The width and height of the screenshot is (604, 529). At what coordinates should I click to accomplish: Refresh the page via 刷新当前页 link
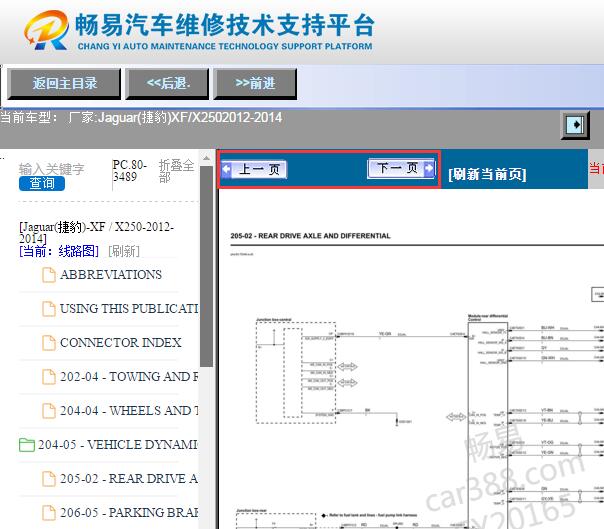coord(487,174)
